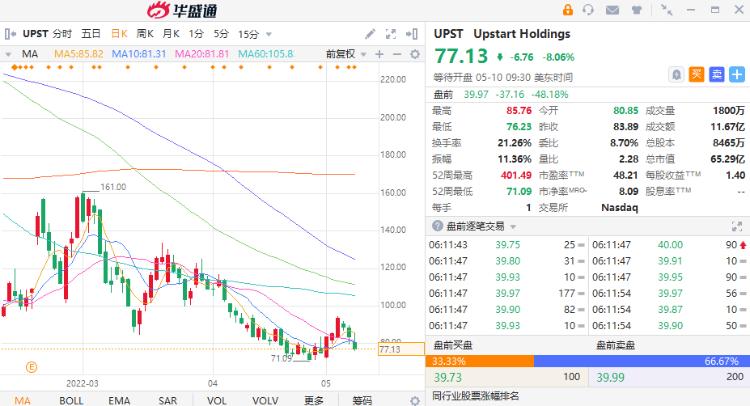Switch to the 分时 intraday chart
Image resolution: width=750 pixels, height=406 pixels.
click(62, 34)
